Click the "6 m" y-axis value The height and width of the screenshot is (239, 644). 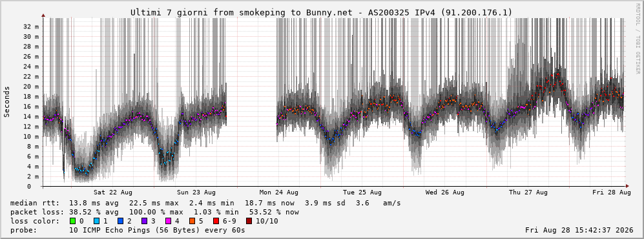33,156
